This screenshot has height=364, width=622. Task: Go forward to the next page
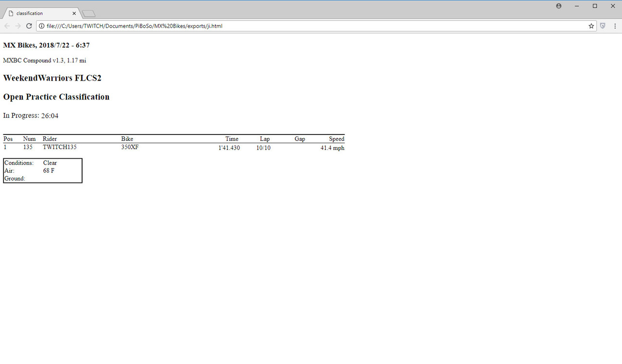[18, 26]
